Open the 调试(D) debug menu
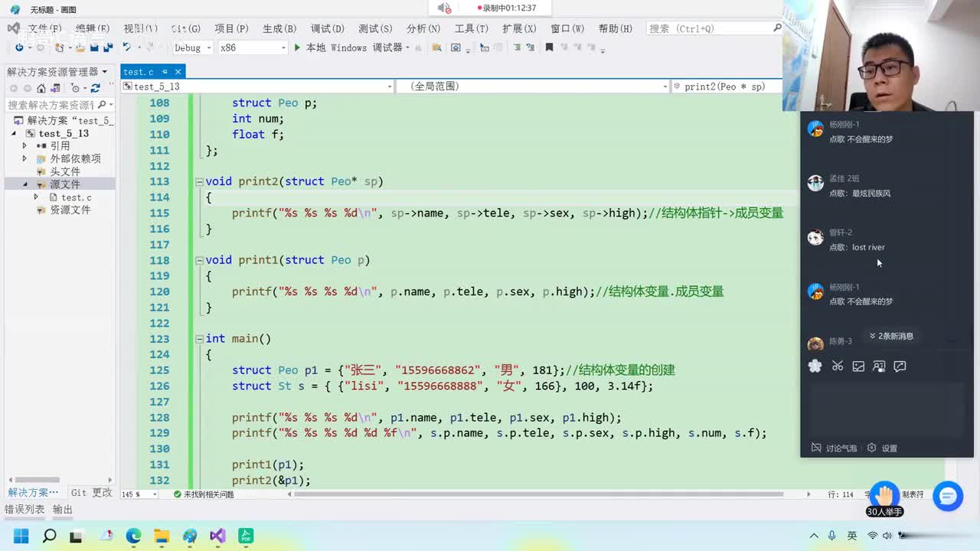Image resolution: width=980 pixels, height=551 pixels. pyautogui.click(x=327, y=28)
